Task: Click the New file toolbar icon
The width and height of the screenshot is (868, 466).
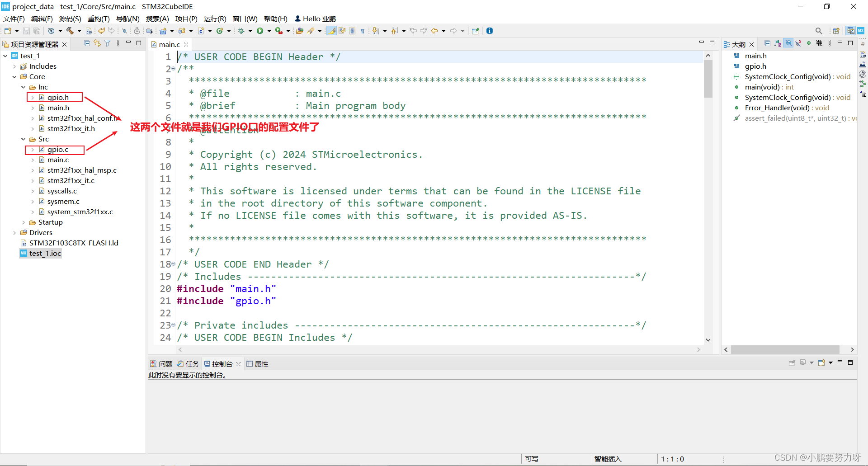Action: [x=8, y=31]
